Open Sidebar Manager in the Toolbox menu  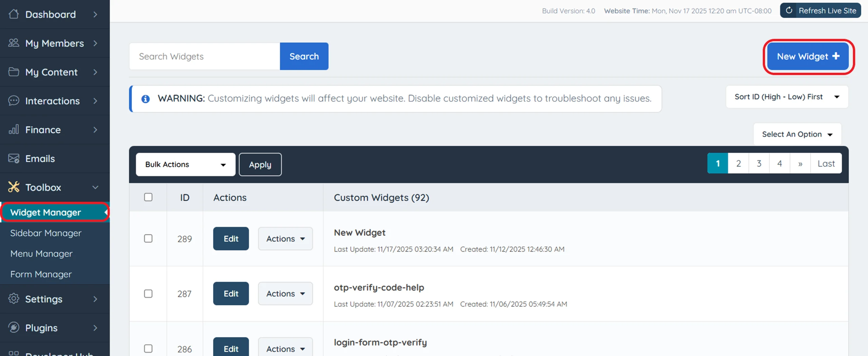[x=46, y=233]
